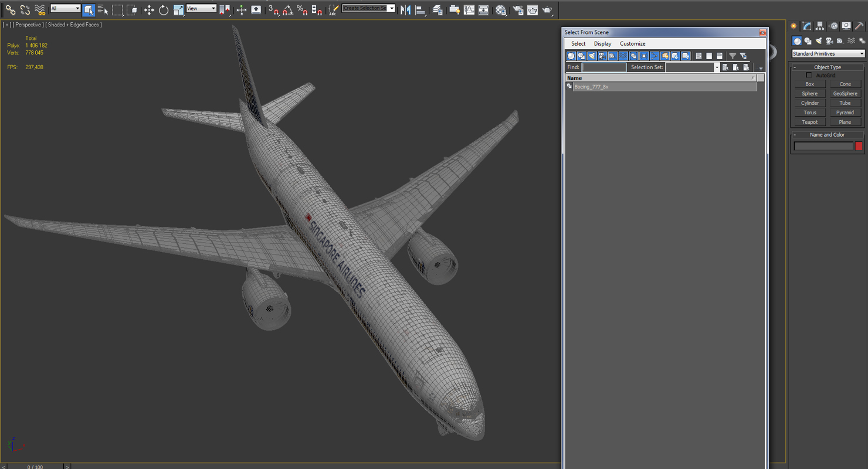
Task: Switch to the Modify command panel tab
Action: 807,26
